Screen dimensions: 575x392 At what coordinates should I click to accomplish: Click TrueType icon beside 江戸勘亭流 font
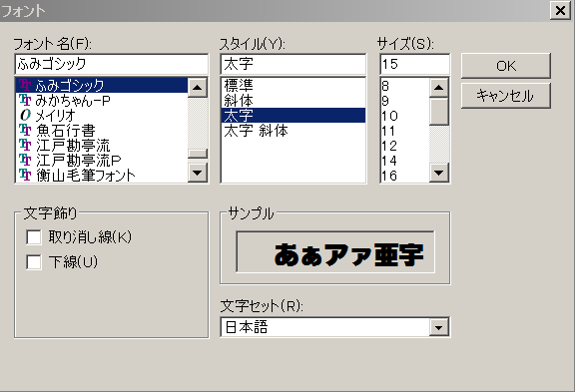(25, 145)
